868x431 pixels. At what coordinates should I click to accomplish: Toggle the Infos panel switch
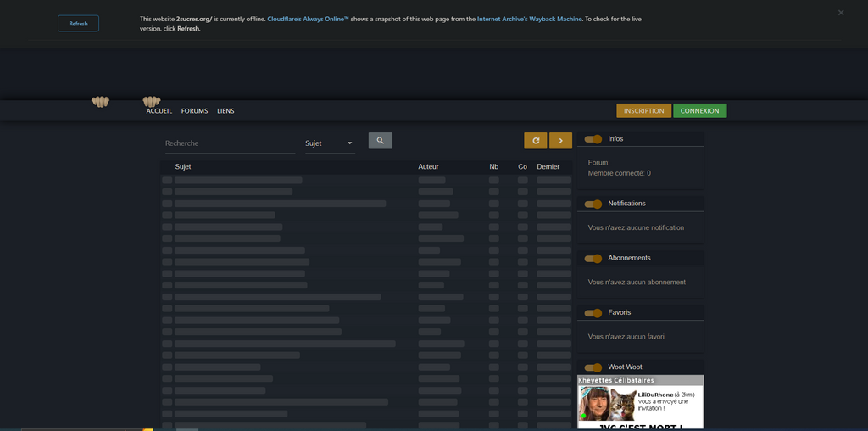click(x=593, y=139)
